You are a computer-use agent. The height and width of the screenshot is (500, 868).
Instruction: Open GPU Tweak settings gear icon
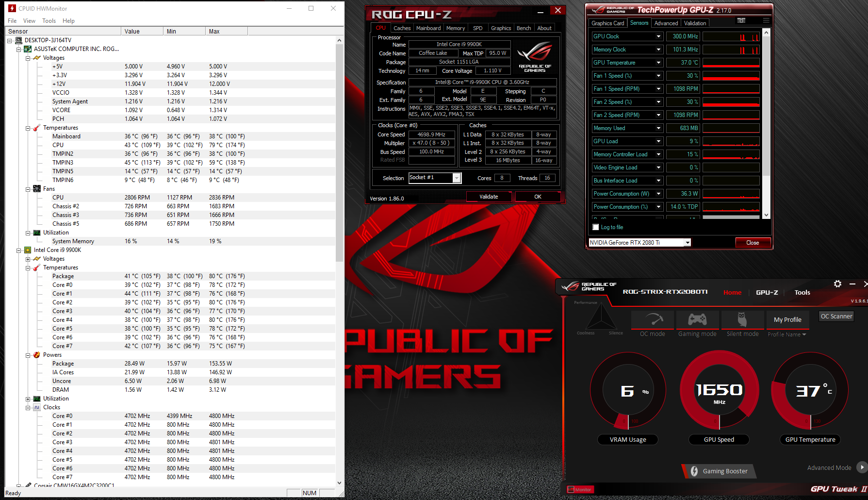pos(837,284)
